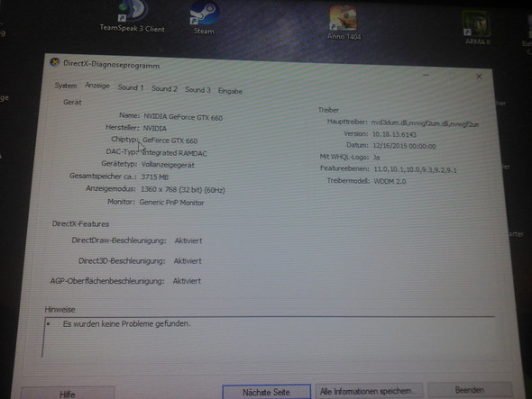Click the Beenden button
This screenshot has width=532, height=399.
coord(470,390)
